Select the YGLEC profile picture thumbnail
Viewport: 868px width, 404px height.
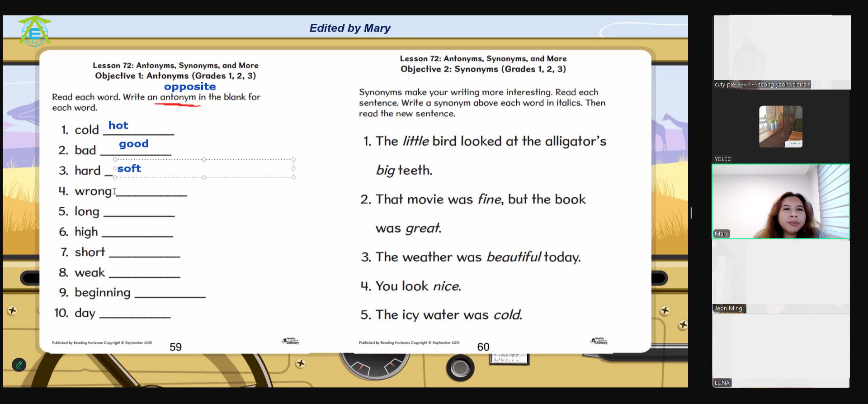(x=781, y=127)
